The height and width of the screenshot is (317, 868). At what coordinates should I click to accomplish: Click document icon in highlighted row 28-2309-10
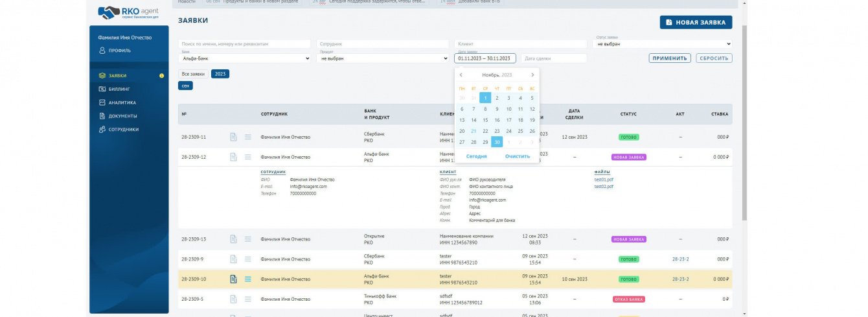(233, 279)
